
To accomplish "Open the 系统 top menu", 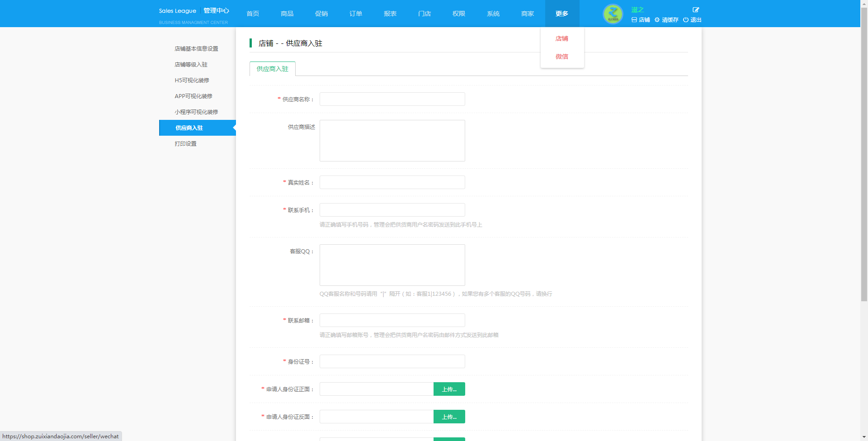I will (493, 14).
